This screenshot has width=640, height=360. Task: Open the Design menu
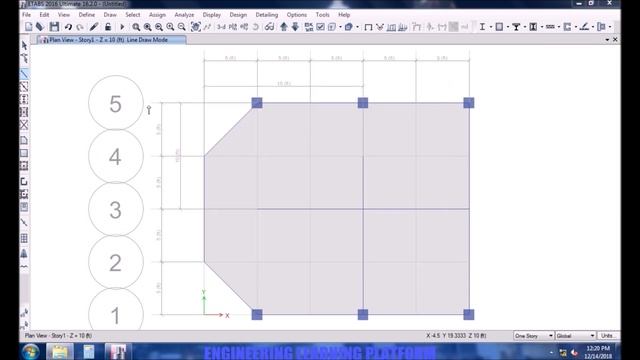238,15
